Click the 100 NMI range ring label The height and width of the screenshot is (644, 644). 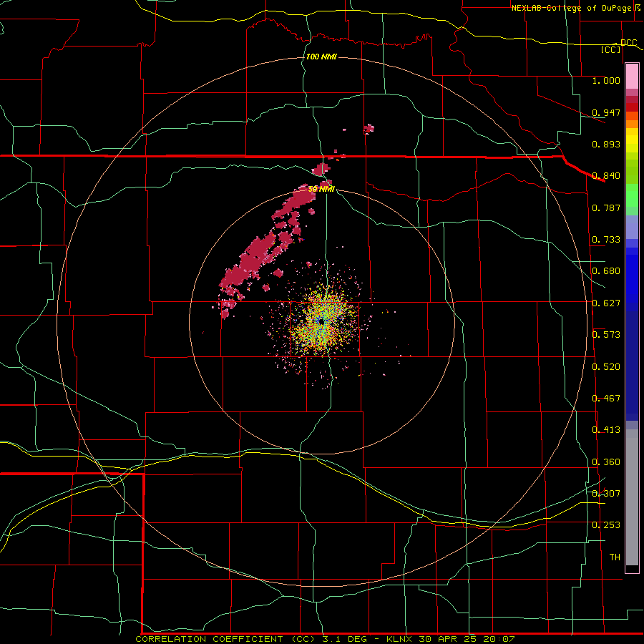(321, 57)
